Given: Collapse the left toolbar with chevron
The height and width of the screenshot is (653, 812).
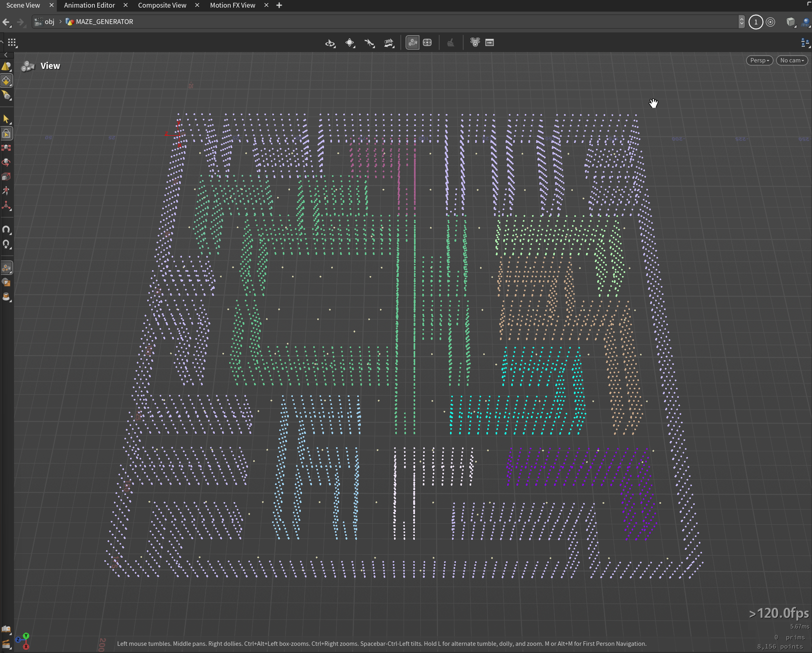Looking at the screenshot, I should click(6, 55).
